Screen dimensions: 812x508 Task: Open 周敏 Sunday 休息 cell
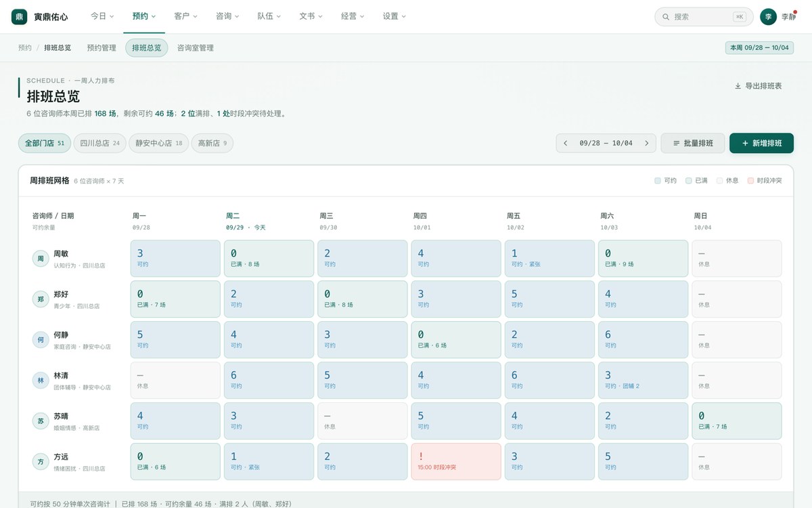click(737, 258)
